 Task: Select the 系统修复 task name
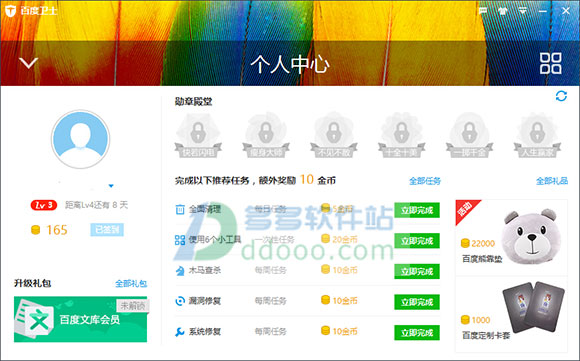[205, 331]
